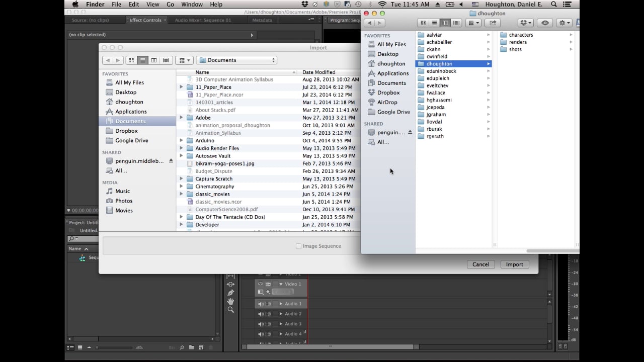
Task: Open the File menu
Action: (116, 5)
